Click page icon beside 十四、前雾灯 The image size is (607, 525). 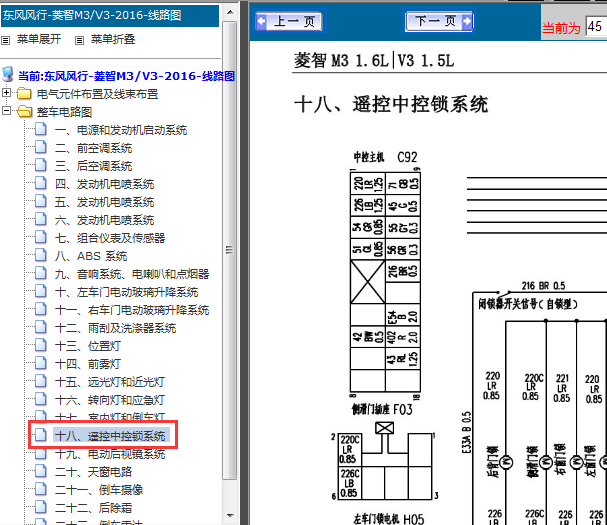41,363
